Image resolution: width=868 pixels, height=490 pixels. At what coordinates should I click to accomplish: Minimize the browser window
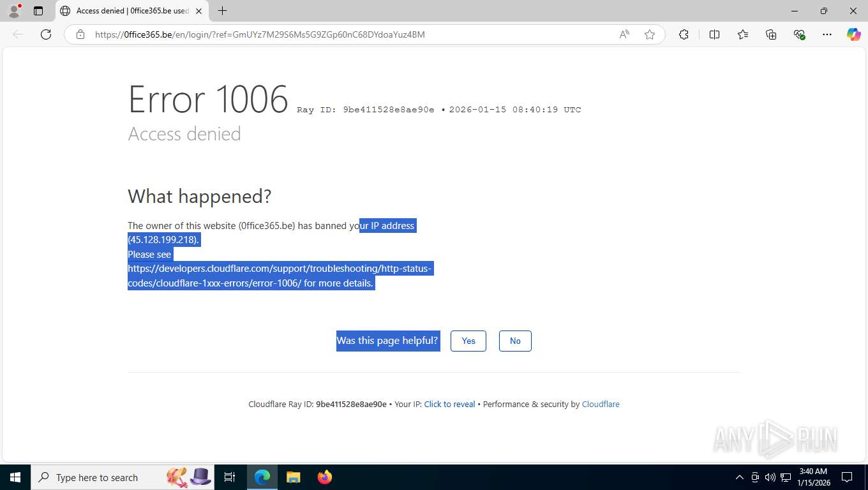(795, 11)
